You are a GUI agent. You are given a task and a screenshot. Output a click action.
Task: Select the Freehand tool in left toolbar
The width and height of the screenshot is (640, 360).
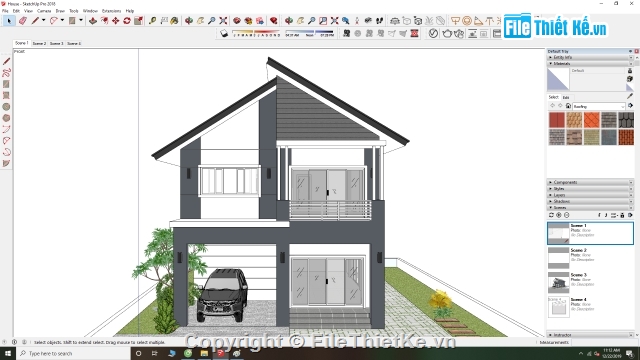pos(6,73)
